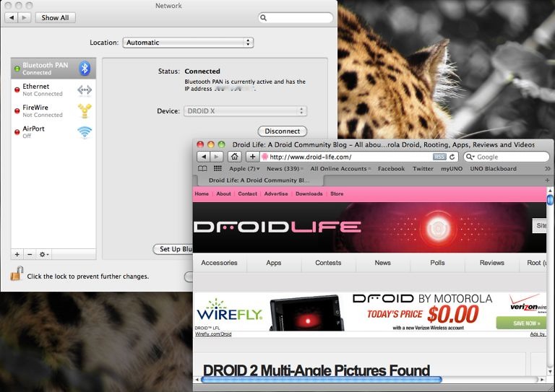This screenshot has width=555, height=392.
Task: Add a network service with plus button
Action: point(17,254)
